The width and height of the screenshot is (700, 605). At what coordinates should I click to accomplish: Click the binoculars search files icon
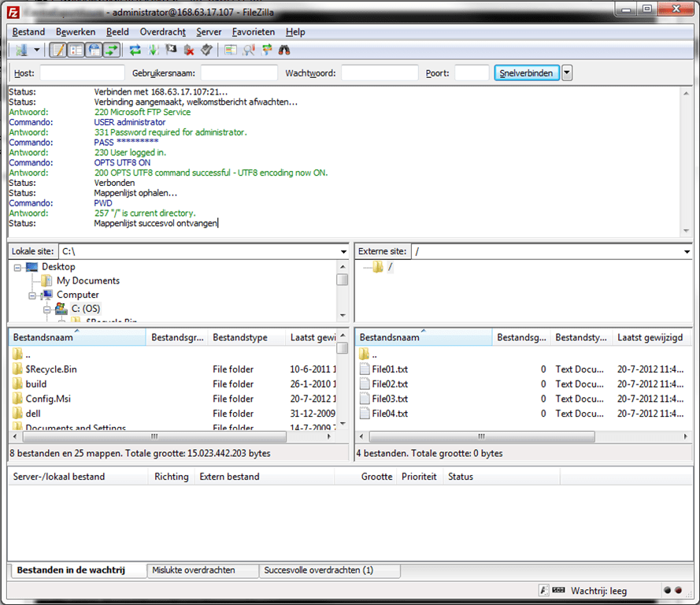tap(284, 50)
